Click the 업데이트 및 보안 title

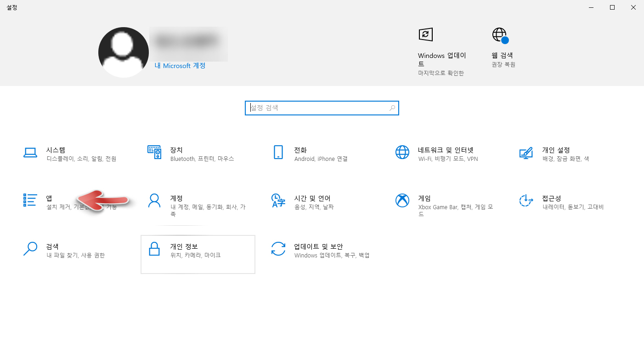318,246
